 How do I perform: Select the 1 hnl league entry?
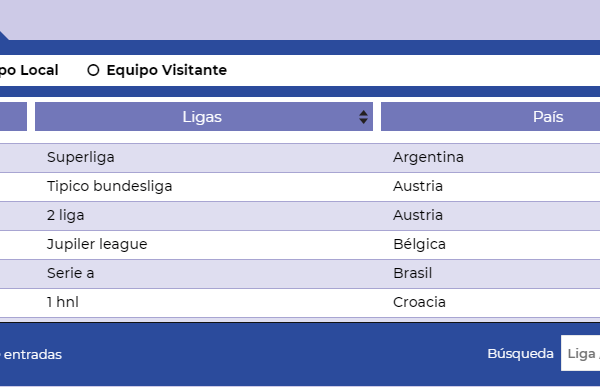point(63,302)
